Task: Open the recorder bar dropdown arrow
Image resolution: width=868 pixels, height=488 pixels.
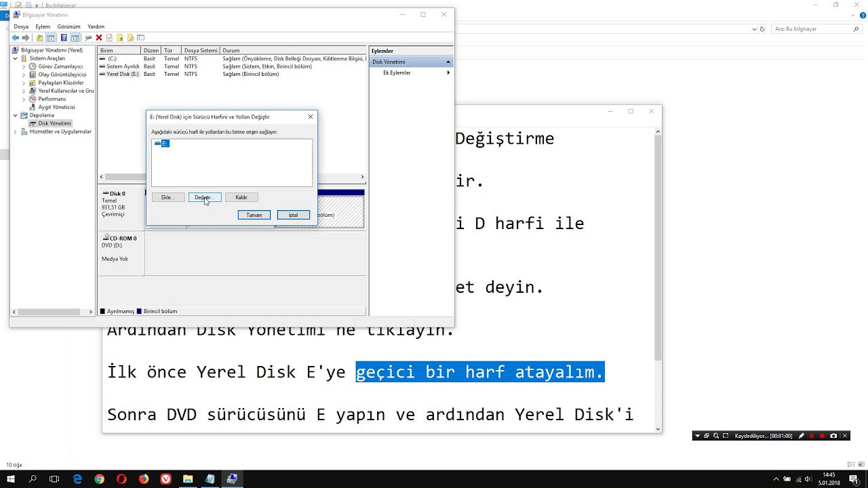Action: pyautogui.click(x=697, y=436)
